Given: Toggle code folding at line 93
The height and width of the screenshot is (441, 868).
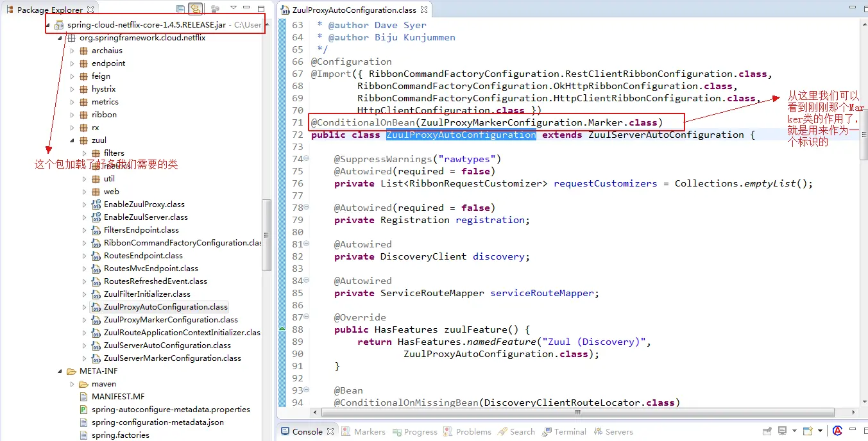Looking at the screenshot, I should click(x=306, y=390).
